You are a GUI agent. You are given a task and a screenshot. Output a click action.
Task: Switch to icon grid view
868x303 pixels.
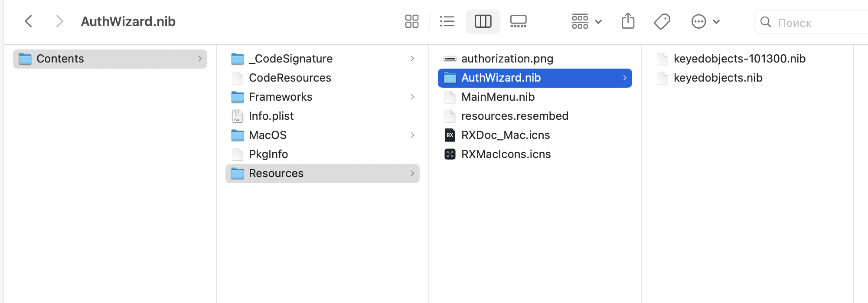pyautogui.click(x=411, y=21)
